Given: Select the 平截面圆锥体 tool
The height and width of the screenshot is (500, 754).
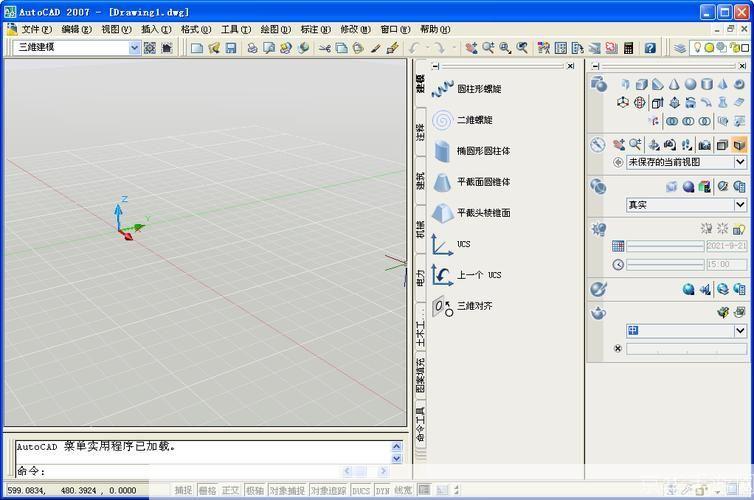Looking at the screenshot, I should click(471, 182).
